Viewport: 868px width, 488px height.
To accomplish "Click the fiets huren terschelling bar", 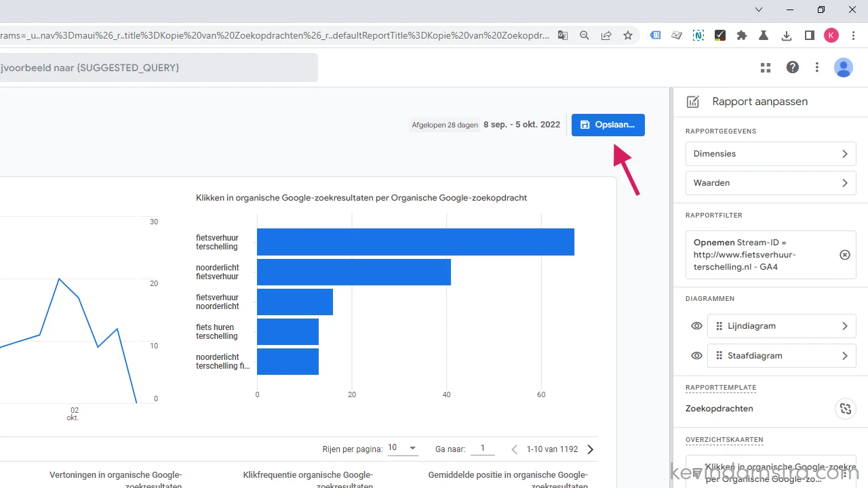I will pos(288,331).
